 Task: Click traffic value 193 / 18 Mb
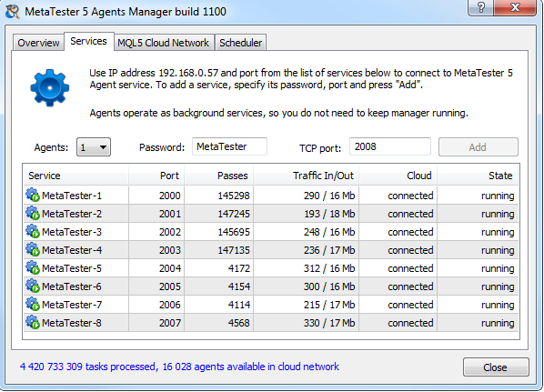coord(329,214)
